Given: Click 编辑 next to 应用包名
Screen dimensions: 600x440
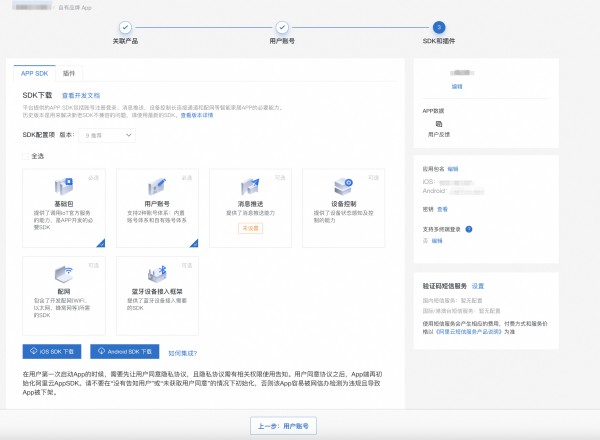Looking at the screenshot, I should (453, 169).
